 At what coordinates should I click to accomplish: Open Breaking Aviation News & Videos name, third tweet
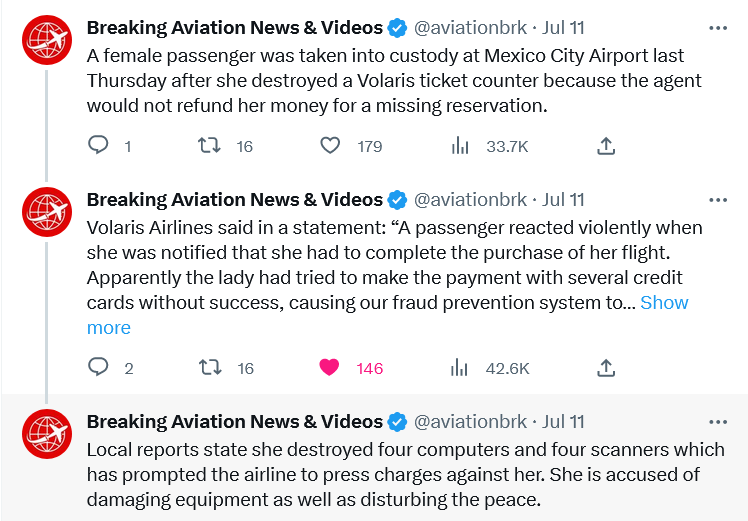coord(234,421)
